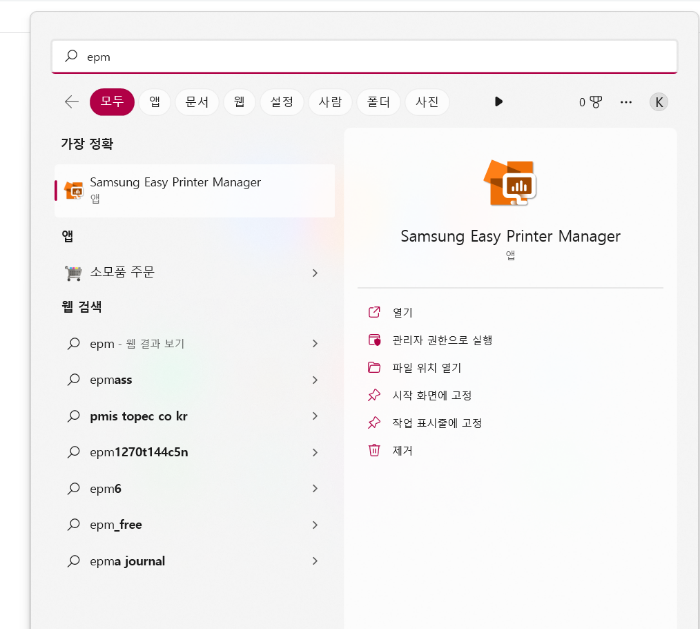Screen dimensions: 700x629
Task: Open the 사진 filter tab
Action: pyautogui.click(x=427, y=102)
